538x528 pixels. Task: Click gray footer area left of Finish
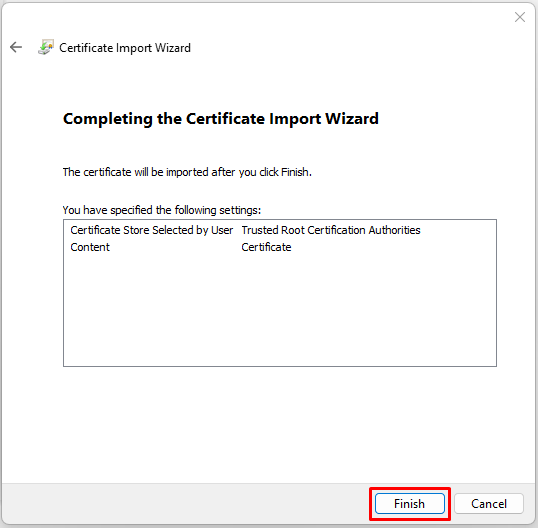point(185,504)
